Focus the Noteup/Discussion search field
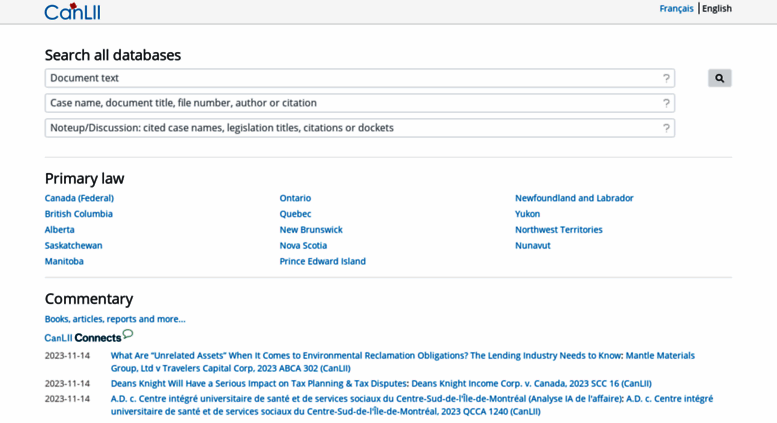The height and width of the screenshot is (423, 777). 360,128
